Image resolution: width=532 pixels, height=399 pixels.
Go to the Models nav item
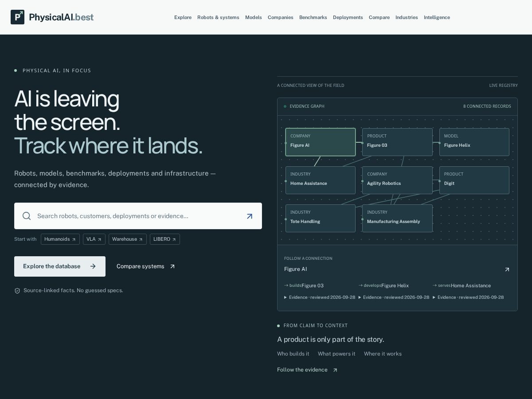[x=254, y=17]
